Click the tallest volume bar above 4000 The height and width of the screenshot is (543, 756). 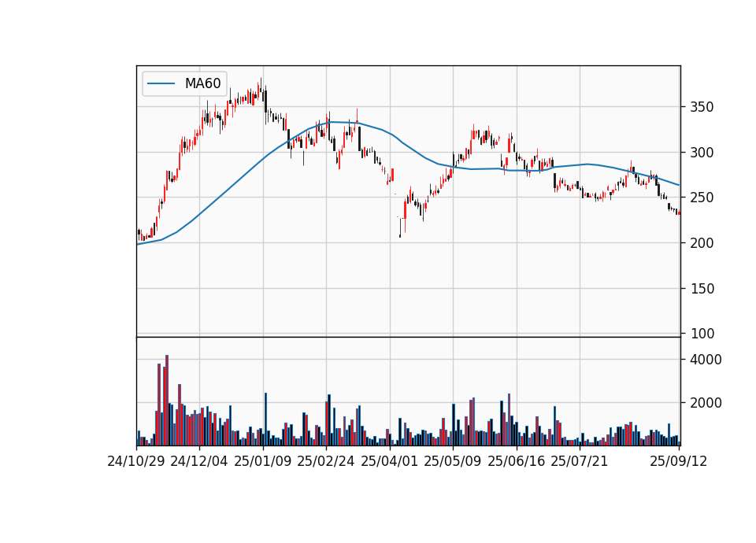click(x=167, y=400)
